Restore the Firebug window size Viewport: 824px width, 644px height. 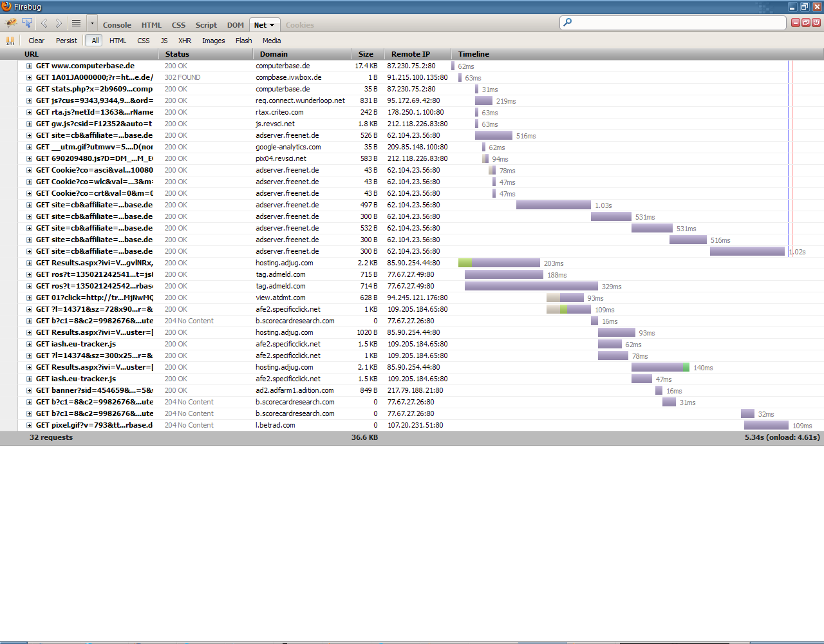pyautogui.click(x=805, y=6)
